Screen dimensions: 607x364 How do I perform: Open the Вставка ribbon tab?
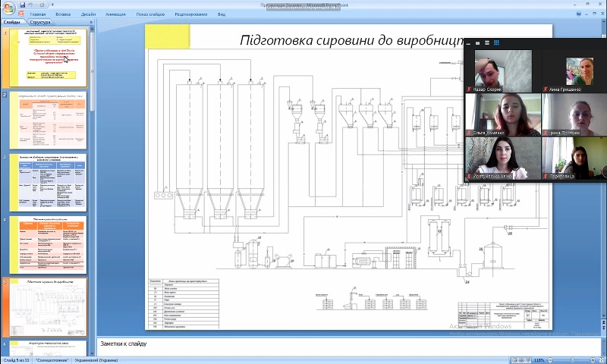tap(63, 14)
